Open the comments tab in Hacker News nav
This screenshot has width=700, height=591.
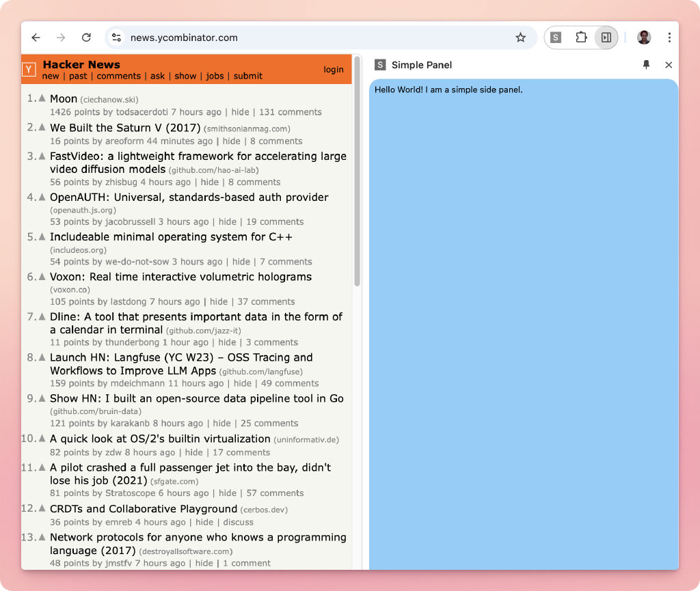(x=119, y=76)
